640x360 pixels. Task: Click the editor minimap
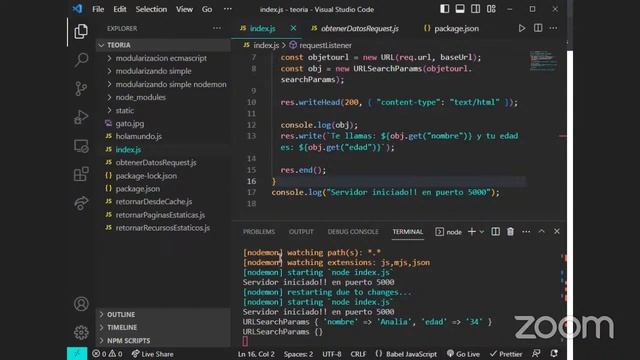pyautogui.click(x=543, y=60)
